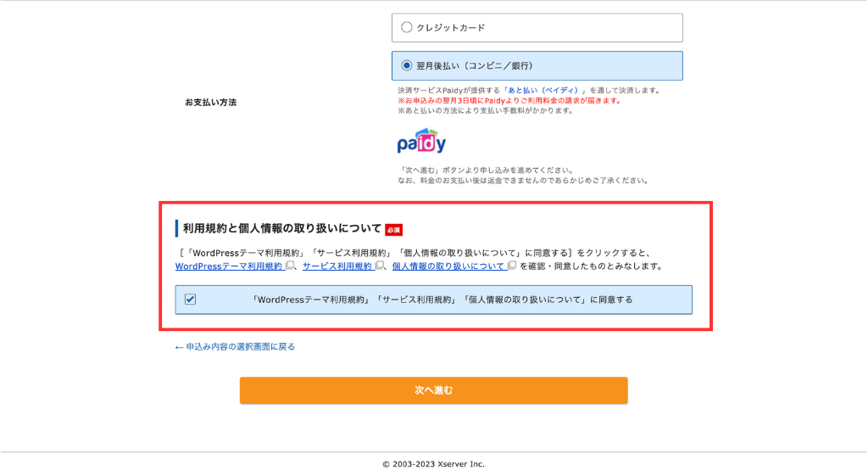Open サービス利用規約 link

337,266
